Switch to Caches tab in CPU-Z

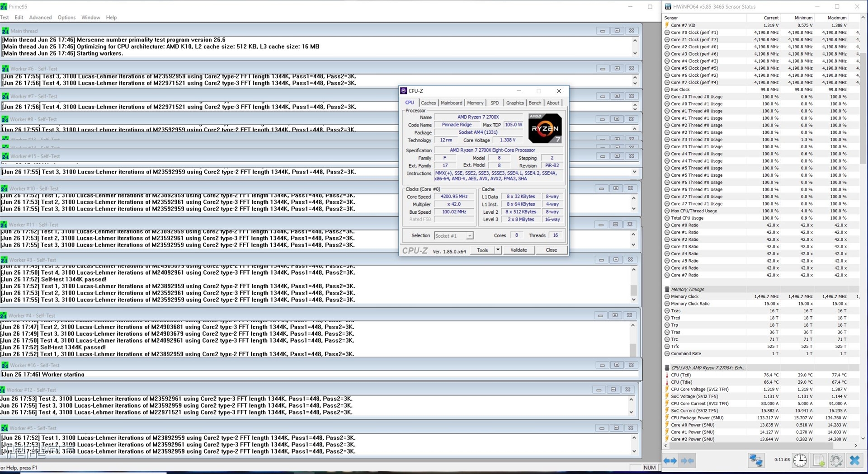coord(429,103)
